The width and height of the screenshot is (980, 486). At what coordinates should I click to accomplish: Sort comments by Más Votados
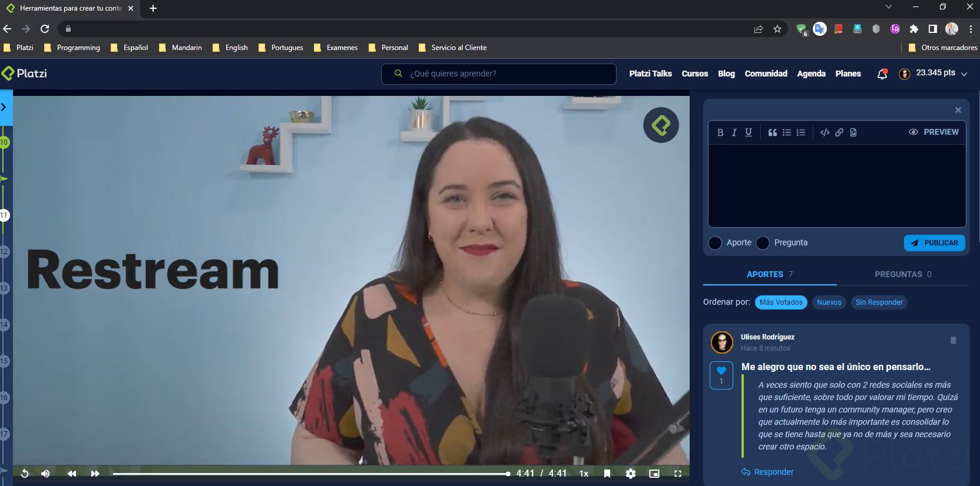781,302
